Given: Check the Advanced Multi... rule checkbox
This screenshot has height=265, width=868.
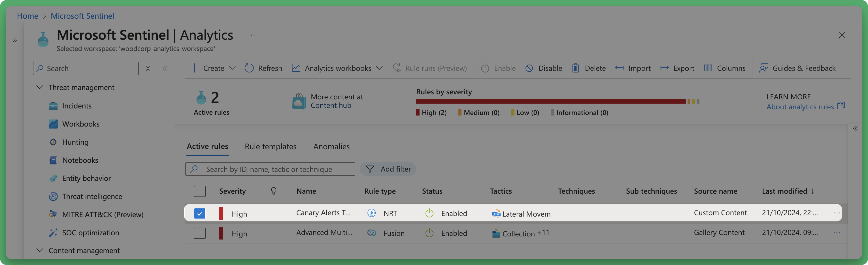Looking at the screenshot, I should 199,233.
